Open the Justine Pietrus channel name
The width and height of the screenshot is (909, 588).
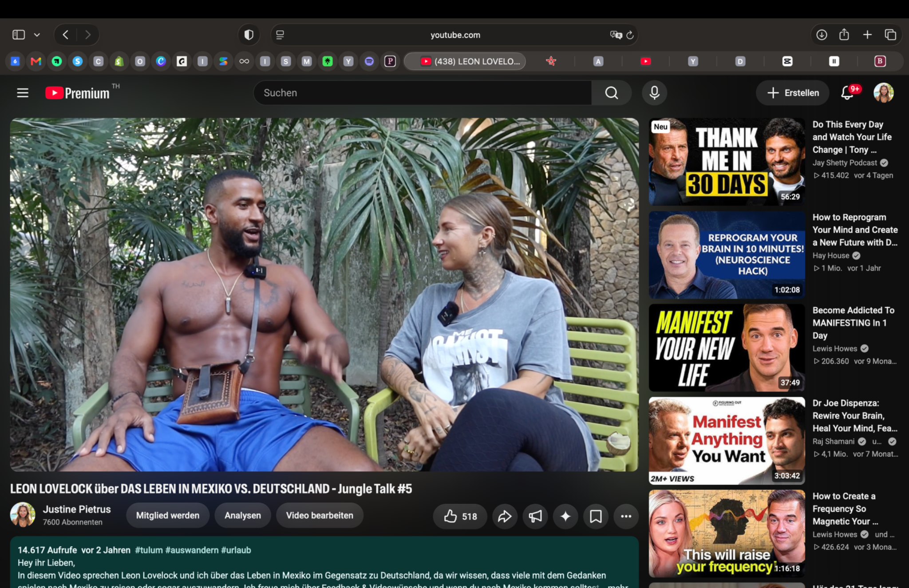click(x=77, y=509)
